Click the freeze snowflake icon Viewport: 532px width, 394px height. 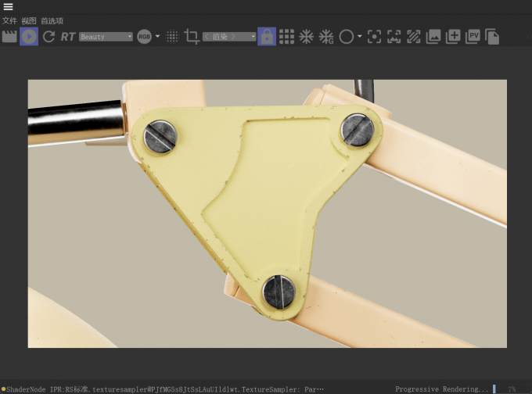pyautogui.click(x=307, y=37)
